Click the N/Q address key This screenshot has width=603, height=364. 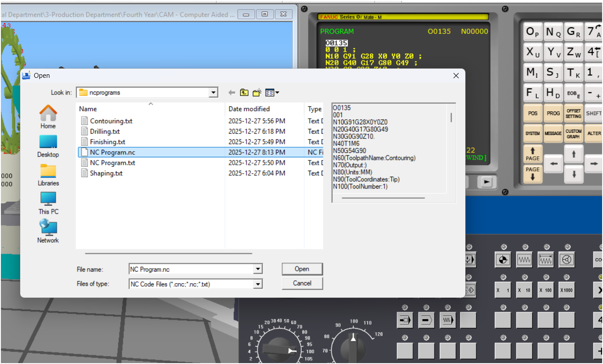(553, 32)
